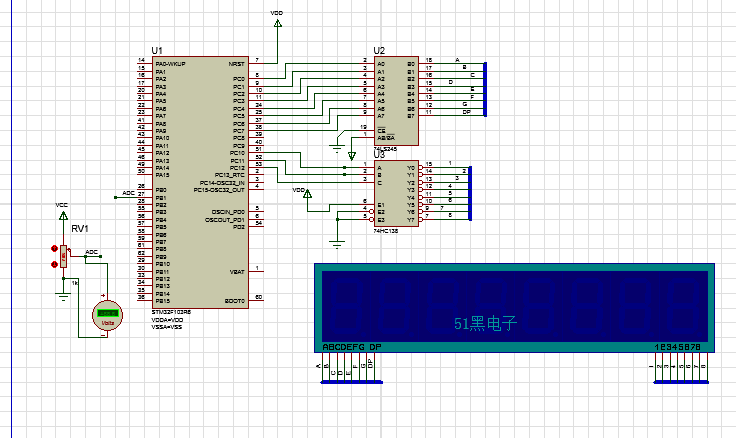Image resolution: width=736 pixels, height=438 pixels.
Task: Click the RV1 potentiometer decrease arrow button
Action: click(x=54, y=264)
